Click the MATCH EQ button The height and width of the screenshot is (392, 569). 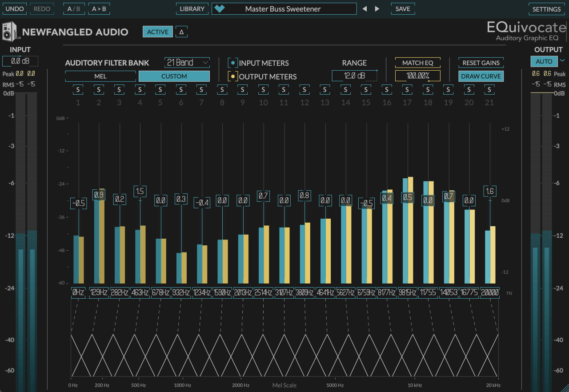point(417,63)
